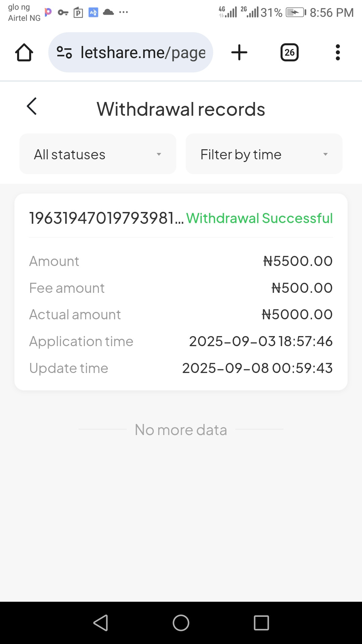The width and height of the screenshot is (362, 644).
Task: Tap the browser home icon
Action: 24,53
